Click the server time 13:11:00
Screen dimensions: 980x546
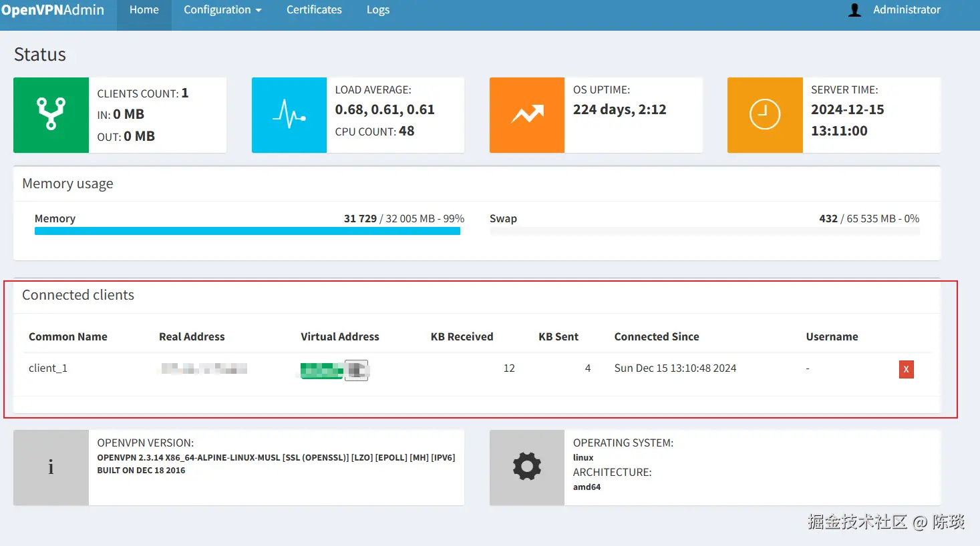[839, 131]
